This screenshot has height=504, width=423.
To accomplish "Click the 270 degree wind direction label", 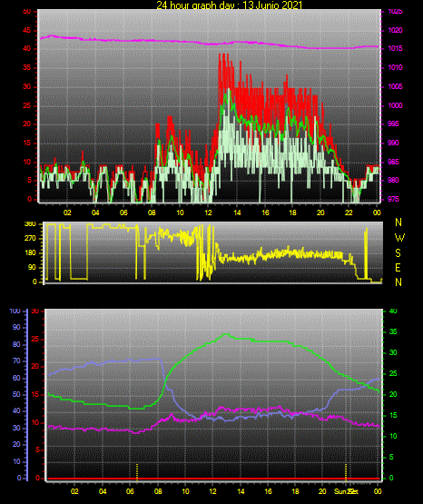I will tap(30, 239).
